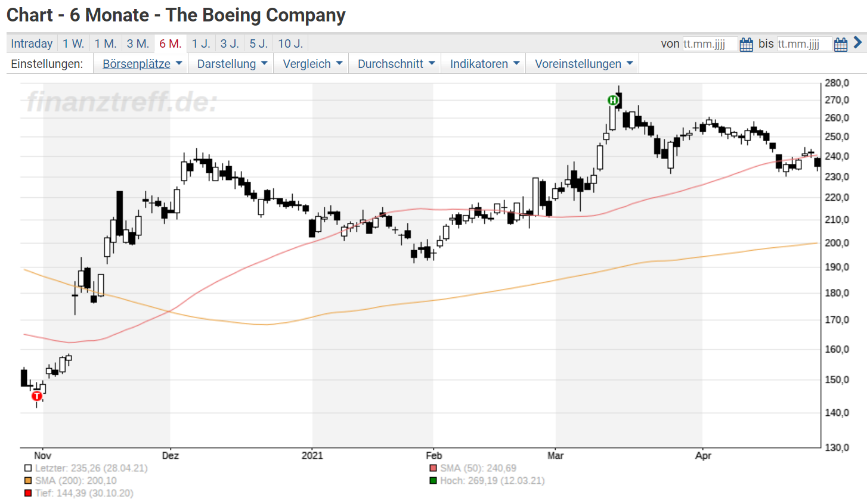Expand the Durchschnitt dropdown
Viewport: 867px width, 504px height.
click(x=396, y=64)
